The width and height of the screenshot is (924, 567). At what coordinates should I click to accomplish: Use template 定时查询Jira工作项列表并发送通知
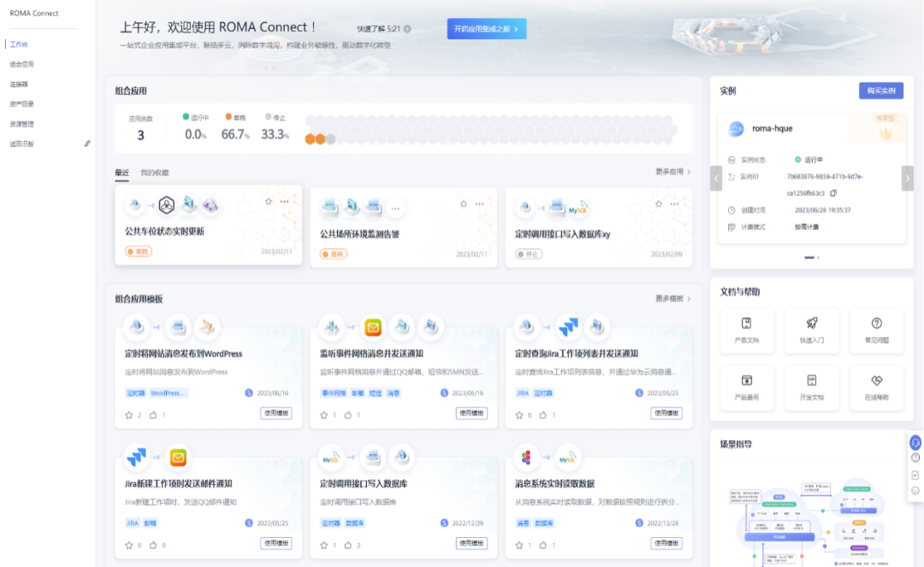click(666, 413)
